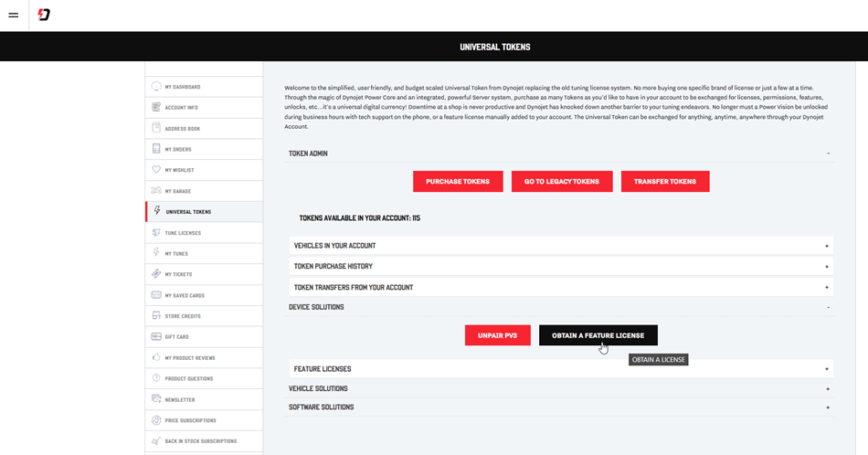Image resolution: width=868 pixels, height=455 pixels.
Task: Click the Address Book icon
Action: coord(156,128)
